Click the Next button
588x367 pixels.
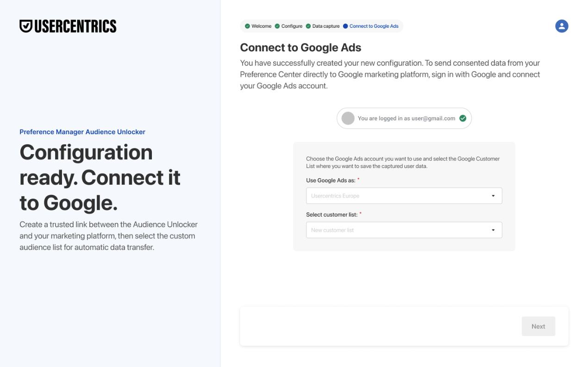click(x=538, y=326)
